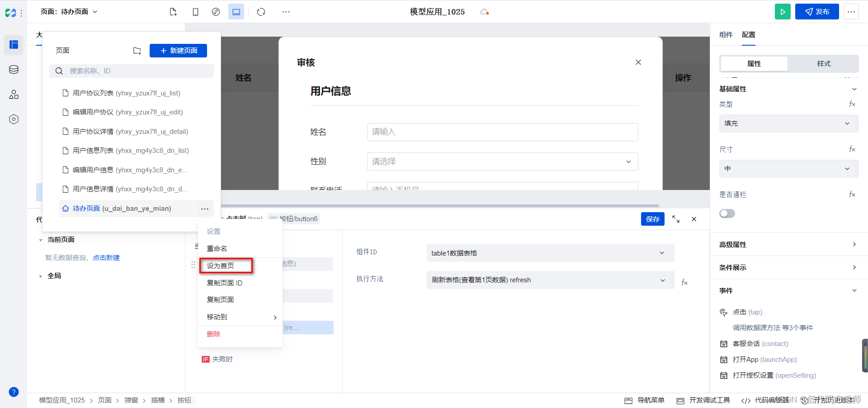Click fx icon beside 类型 property
868x408 pixels.
[852, 104]
